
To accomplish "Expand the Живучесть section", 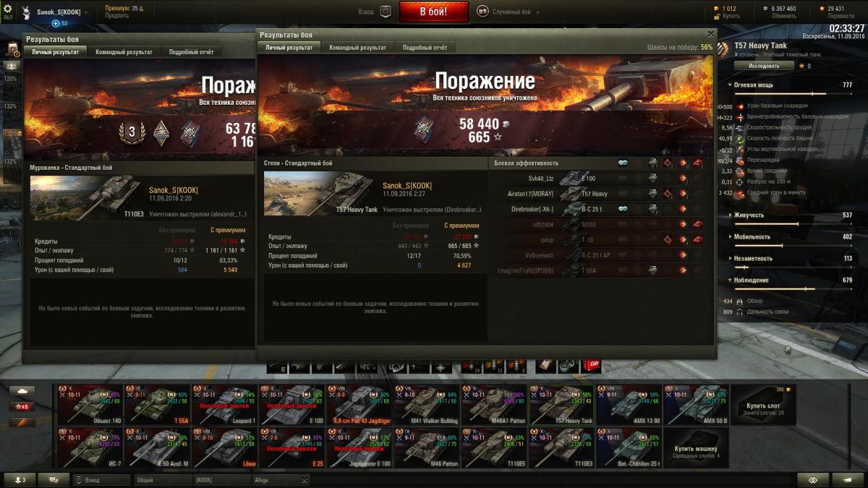I will tap(748, 215).
